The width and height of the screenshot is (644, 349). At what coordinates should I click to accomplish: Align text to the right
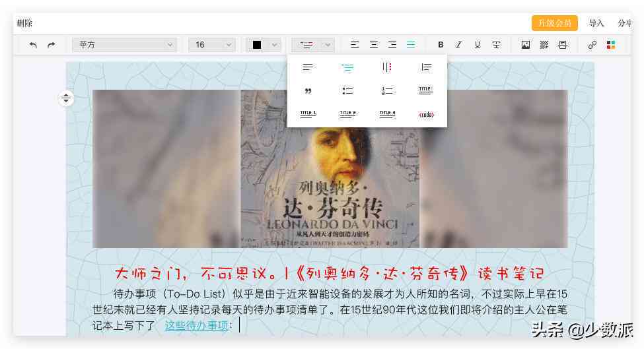[392, 44]
